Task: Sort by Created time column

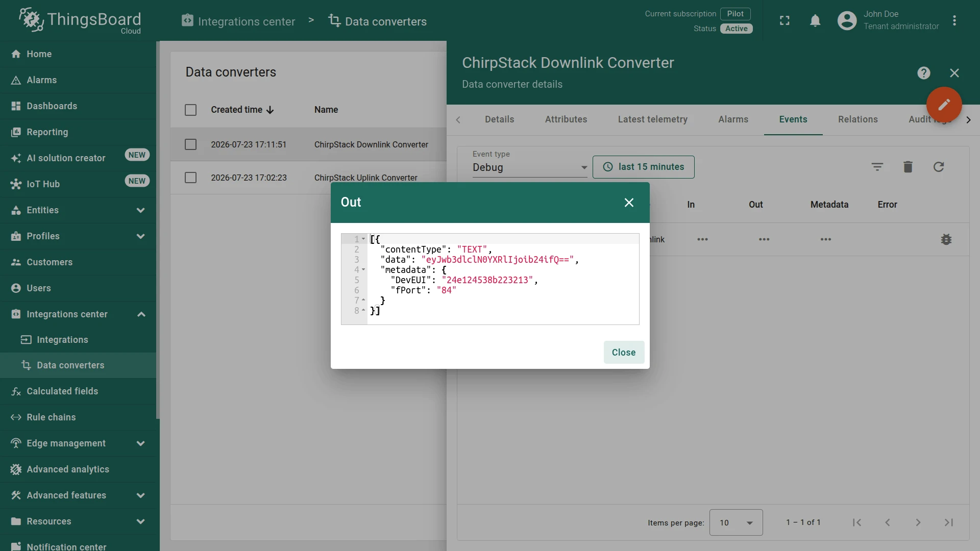Action: point(242,110)
